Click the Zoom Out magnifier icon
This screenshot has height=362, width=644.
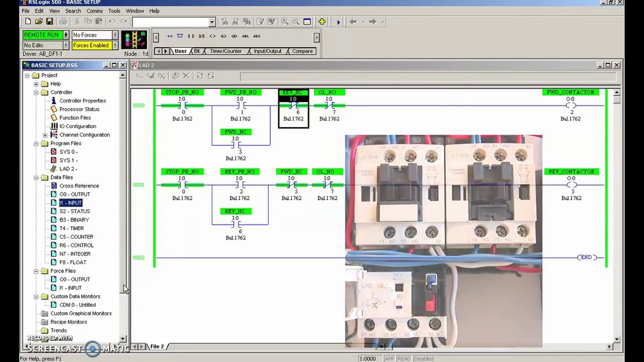296,22
